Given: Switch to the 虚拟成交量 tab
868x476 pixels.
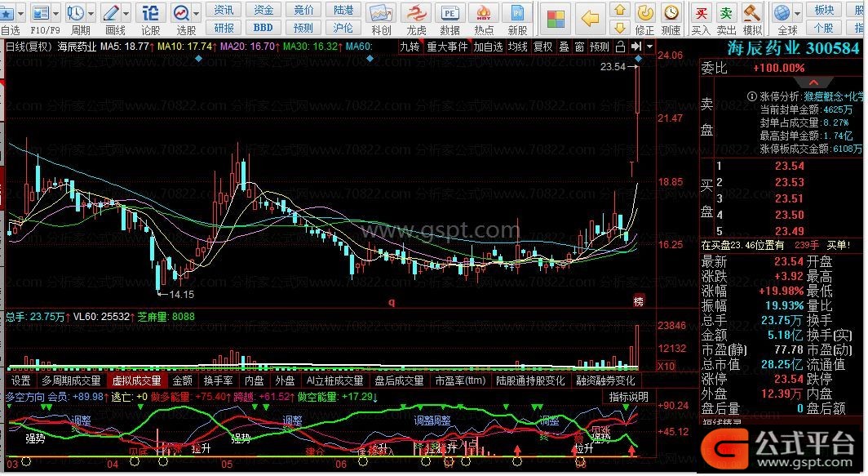Looking at the screenshot, I should click(x=137, y=380).
